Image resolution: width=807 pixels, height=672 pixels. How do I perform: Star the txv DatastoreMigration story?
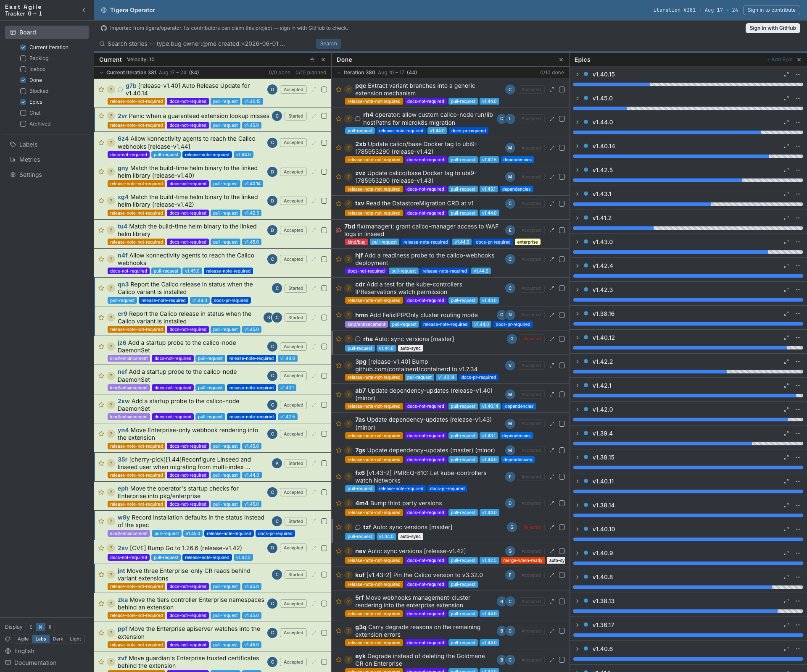[x=339, y=204]
